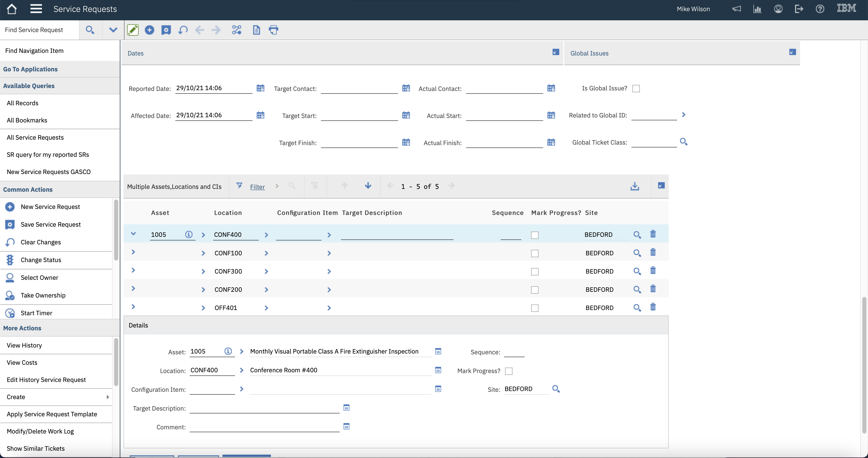Open the hamburger navigation menu

pos(36,9)
